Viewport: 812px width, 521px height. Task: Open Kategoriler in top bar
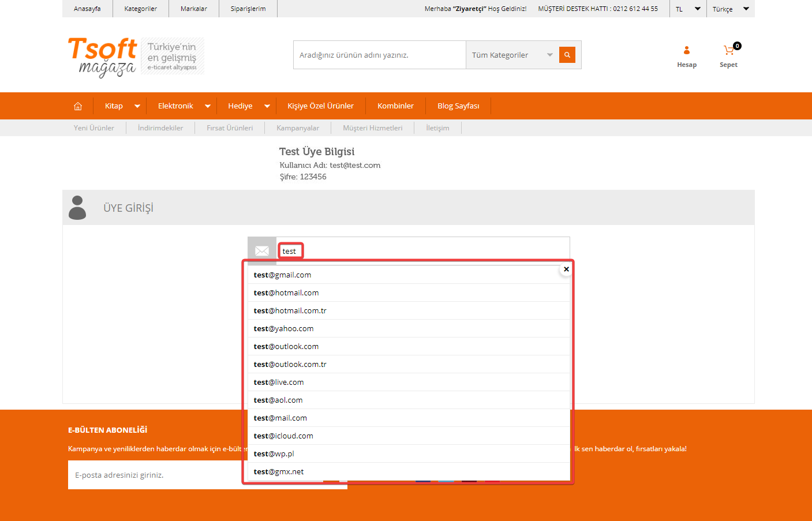click(x=141, y=9)
